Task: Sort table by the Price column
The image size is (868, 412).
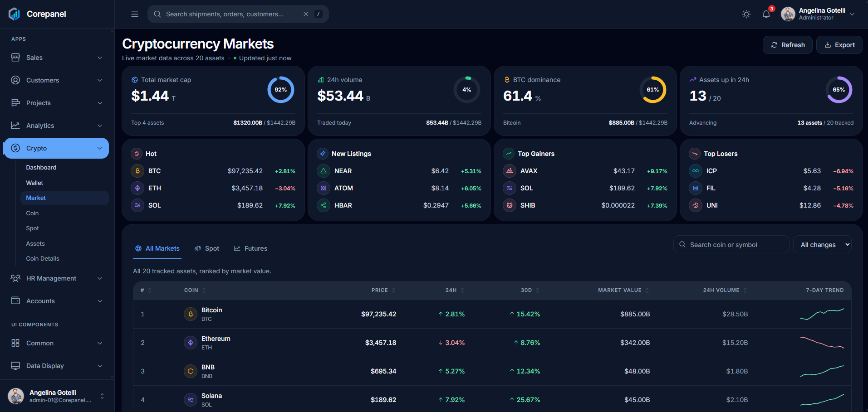Action: pyautogui.click(x=383, y=290)
